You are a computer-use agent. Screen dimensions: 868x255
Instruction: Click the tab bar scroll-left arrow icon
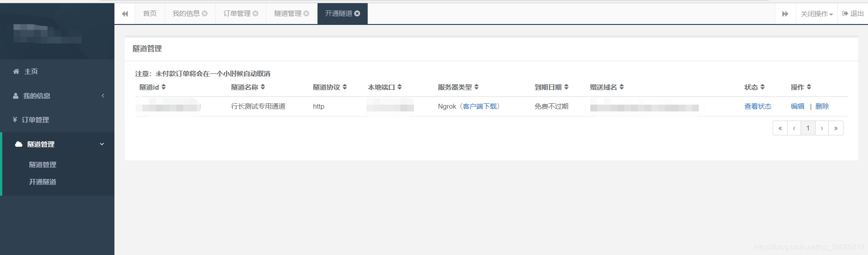pos(125,14)
